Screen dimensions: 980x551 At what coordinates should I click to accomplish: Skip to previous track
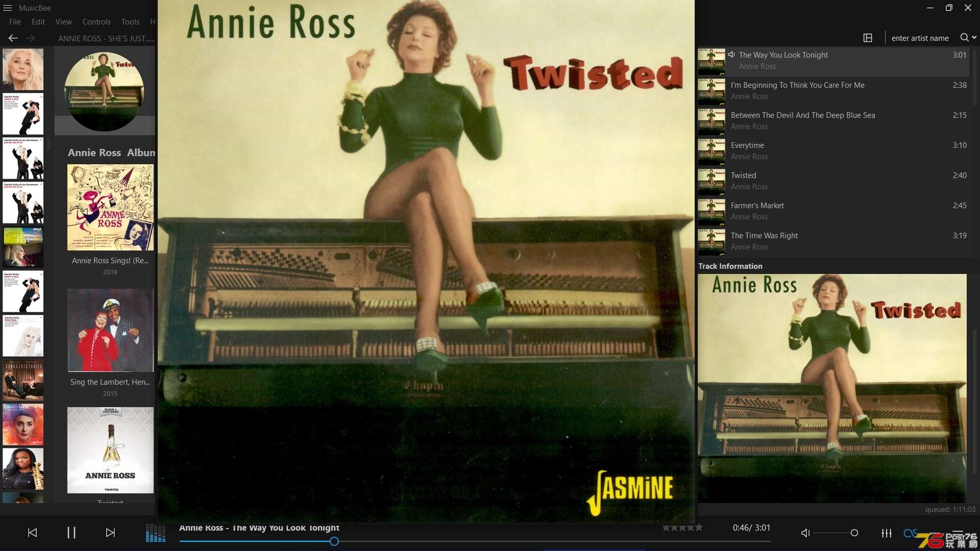click(x=32, y=533)
